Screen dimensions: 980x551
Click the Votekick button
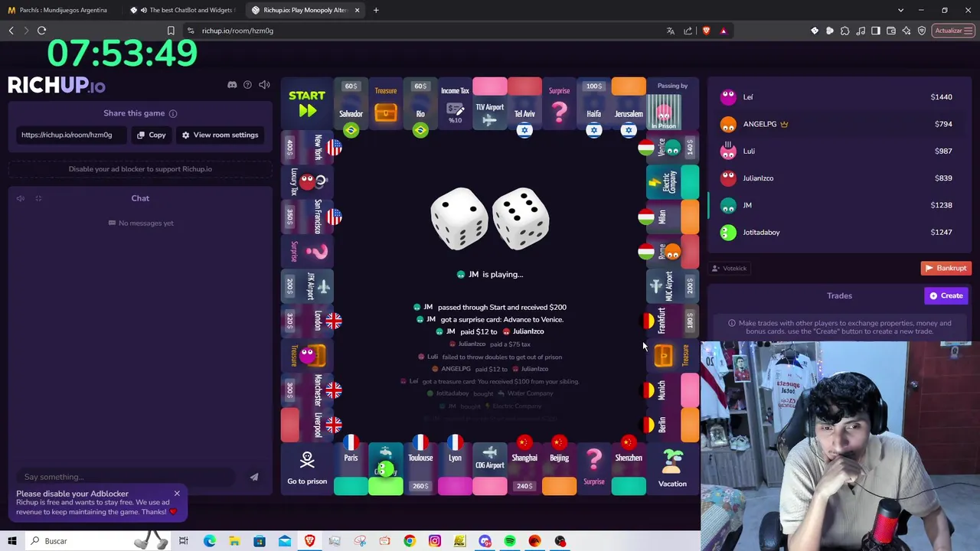(x=730, y=269)
